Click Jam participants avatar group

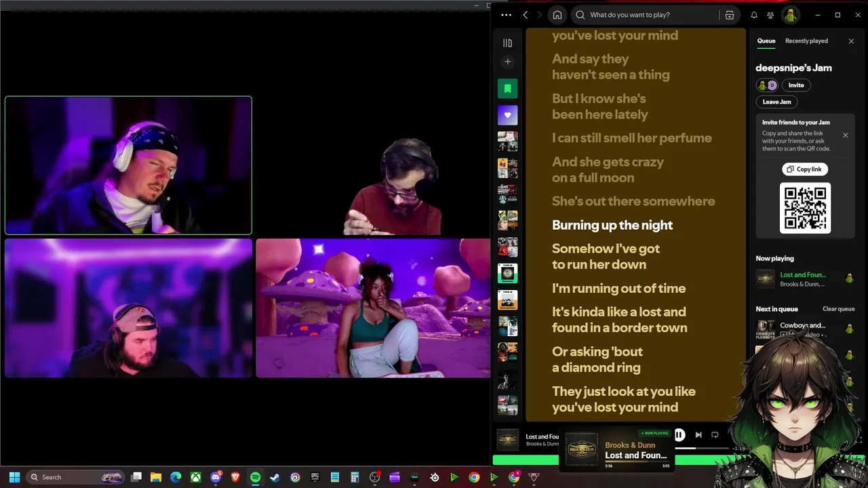pyautogui.click(x=767, y=85)
